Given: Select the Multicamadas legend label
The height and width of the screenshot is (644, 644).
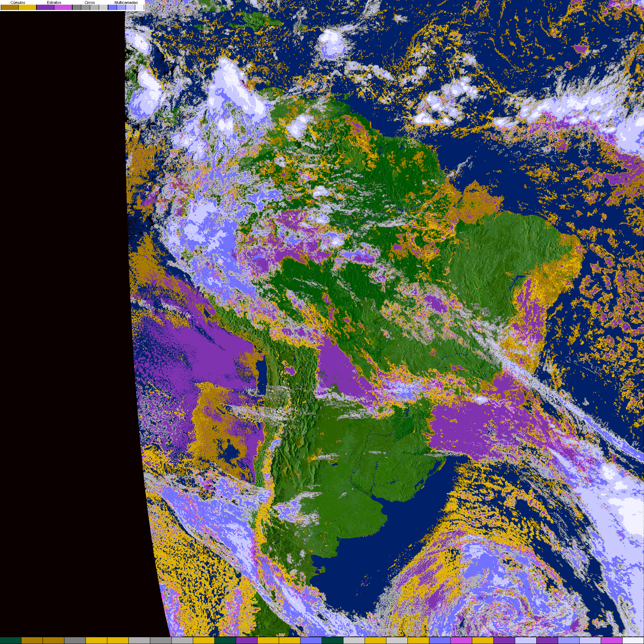Looking at the screenshot, I should point(126,3).
